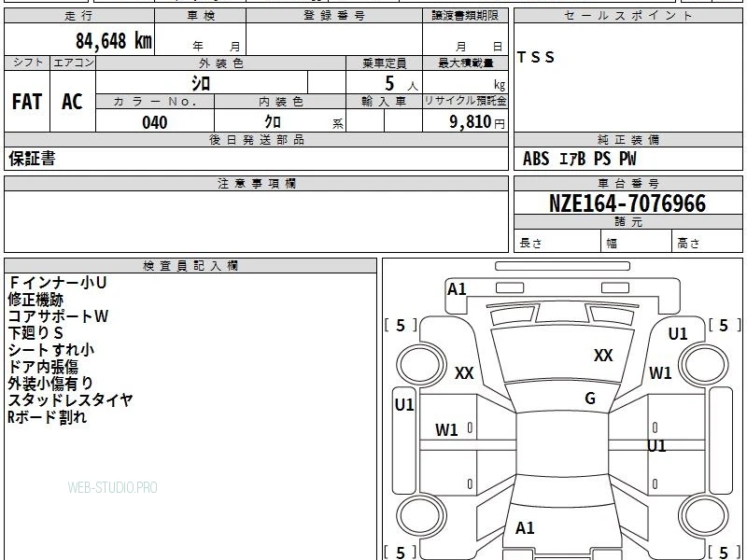Screen dimensions: 747x560
Task: Click the 諸元 header
Action: tap(627, 222)
